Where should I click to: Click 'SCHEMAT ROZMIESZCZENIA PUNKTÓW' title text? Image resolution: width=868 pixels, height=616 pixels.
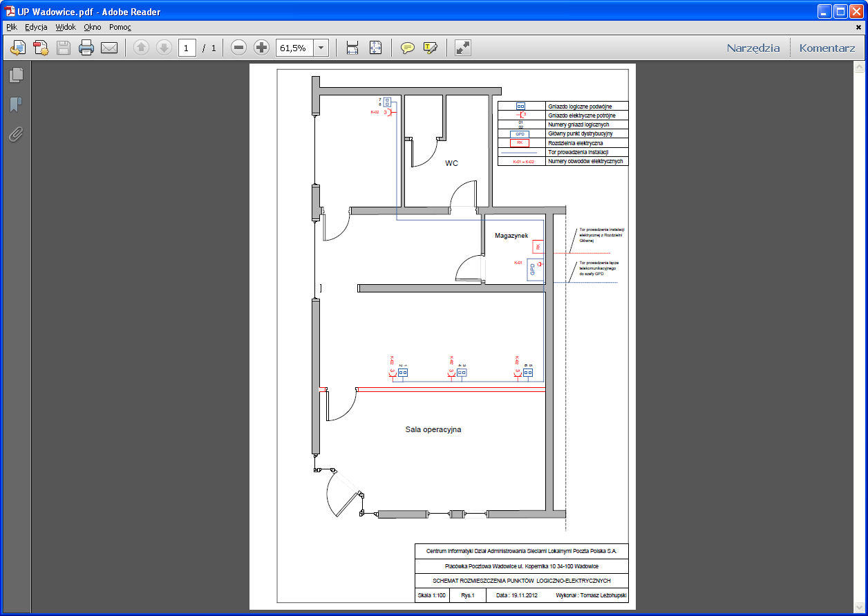tap(521, 581)
